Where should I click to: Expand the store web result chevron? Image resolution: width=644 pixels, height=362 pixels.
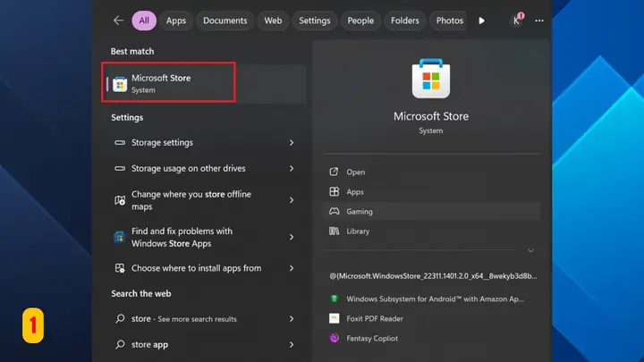[292, 318]
